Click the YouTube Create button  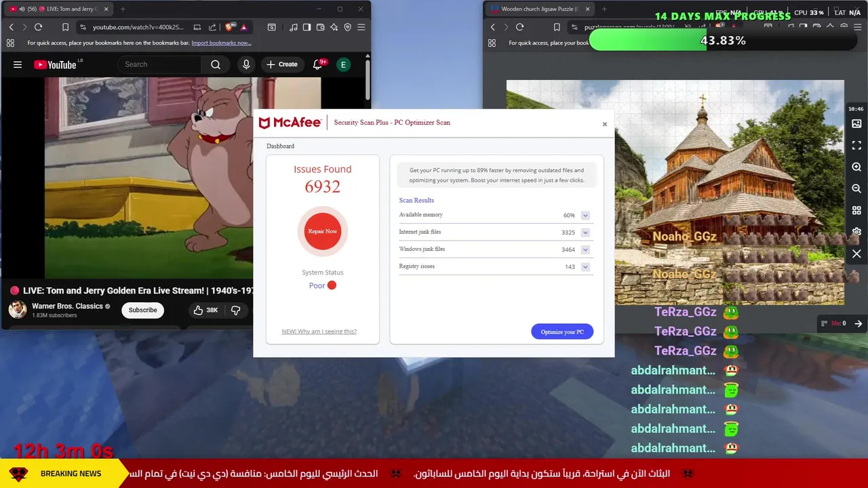click(x=282, y=64)
